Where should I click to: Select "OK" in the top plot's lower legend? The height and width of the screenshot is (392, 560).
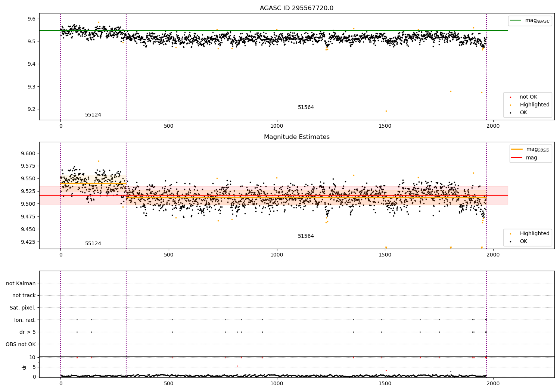(523, 113)
